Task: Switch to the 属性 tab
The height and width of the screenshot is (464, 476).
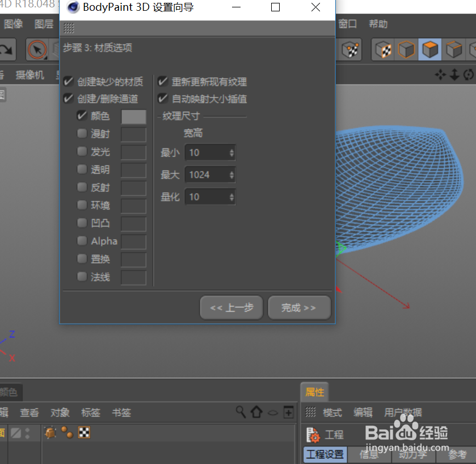Action: tap(314, 392)
